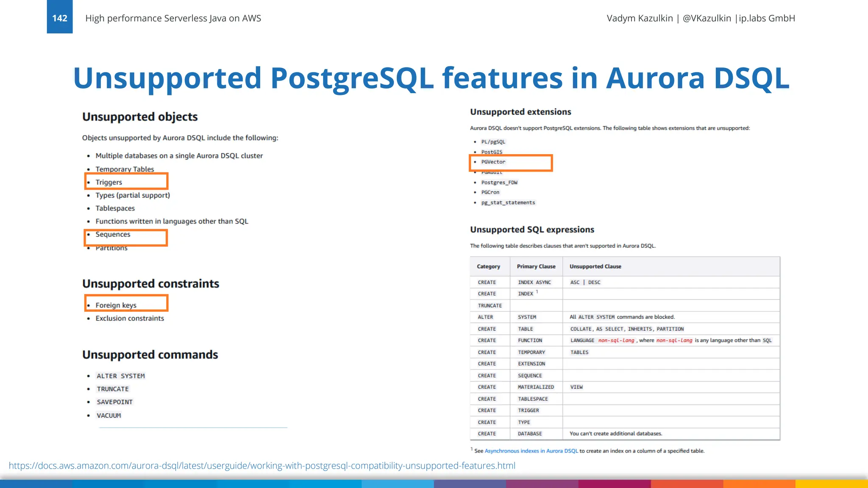868x488 pixels.
Task: Click the highlighted PGVector extension entry
Action: pyautogui.click(x=493, y=162)
